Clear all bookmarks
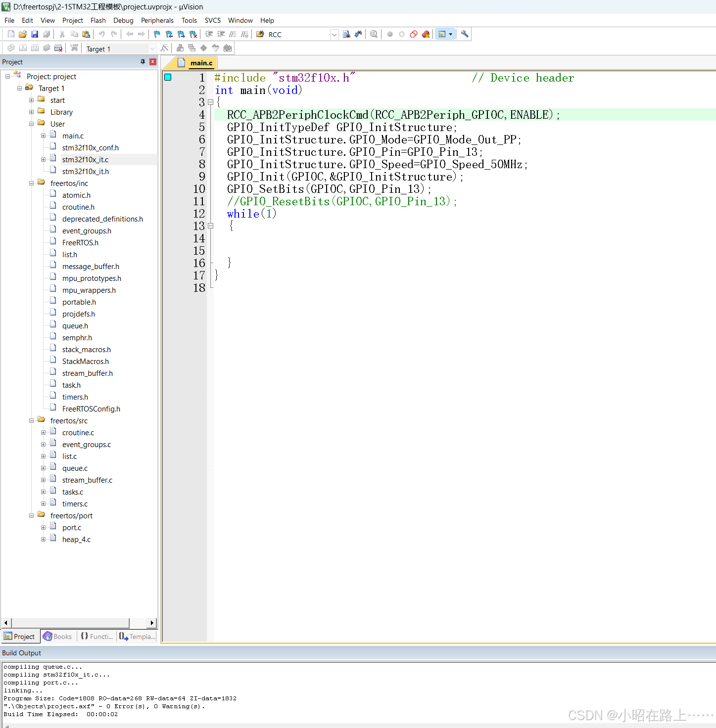This screenshot has width=716, height=728. (x=193, y=34)
